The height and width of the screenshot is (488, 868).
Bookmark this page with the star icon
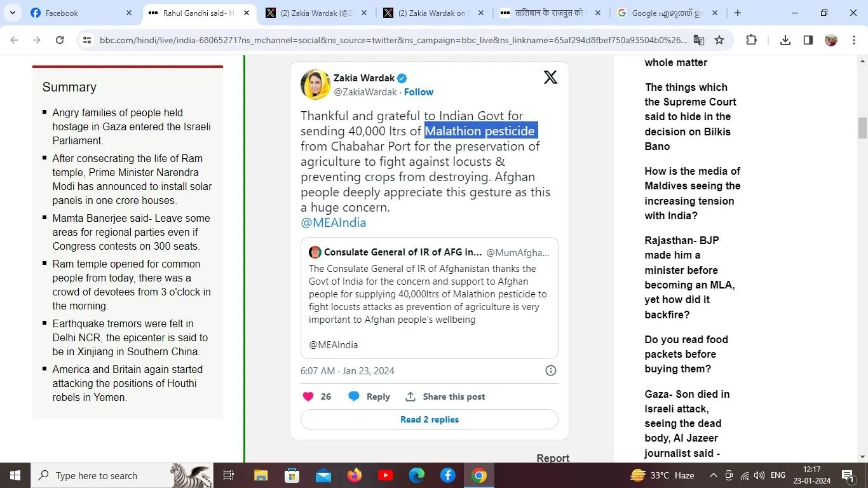[719, 40]
